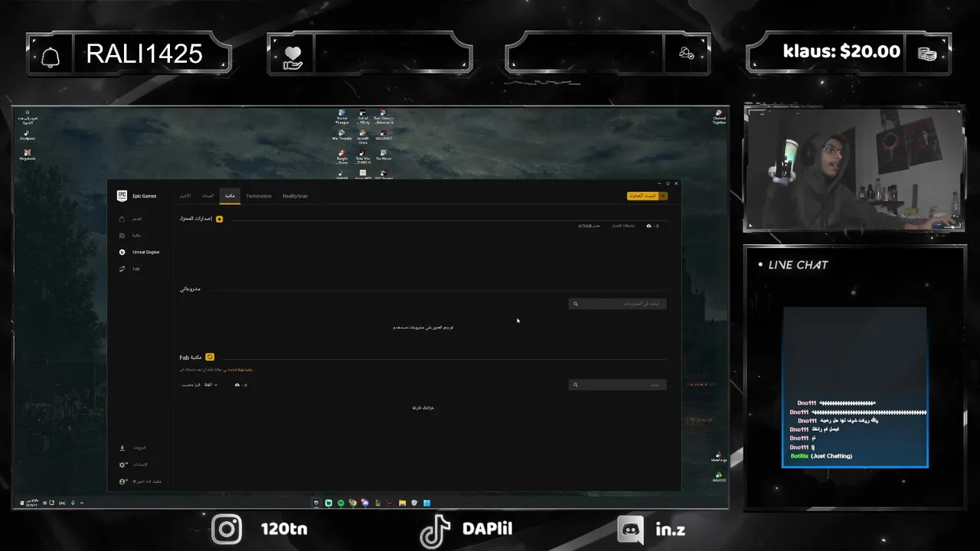Open the Chained Together desktop shortcut
The height and width of the screenshot is (551, 980).
pyautogui.click(x=719, y=116)
